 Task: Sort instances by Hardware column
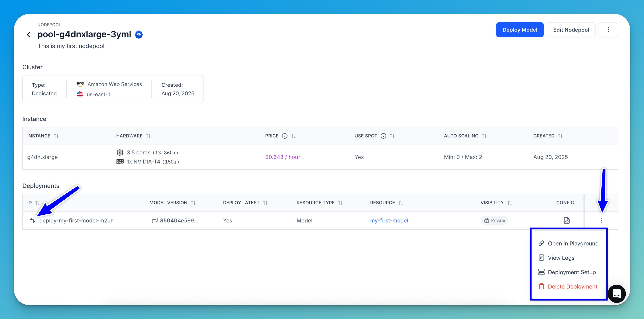coord(149,136)
